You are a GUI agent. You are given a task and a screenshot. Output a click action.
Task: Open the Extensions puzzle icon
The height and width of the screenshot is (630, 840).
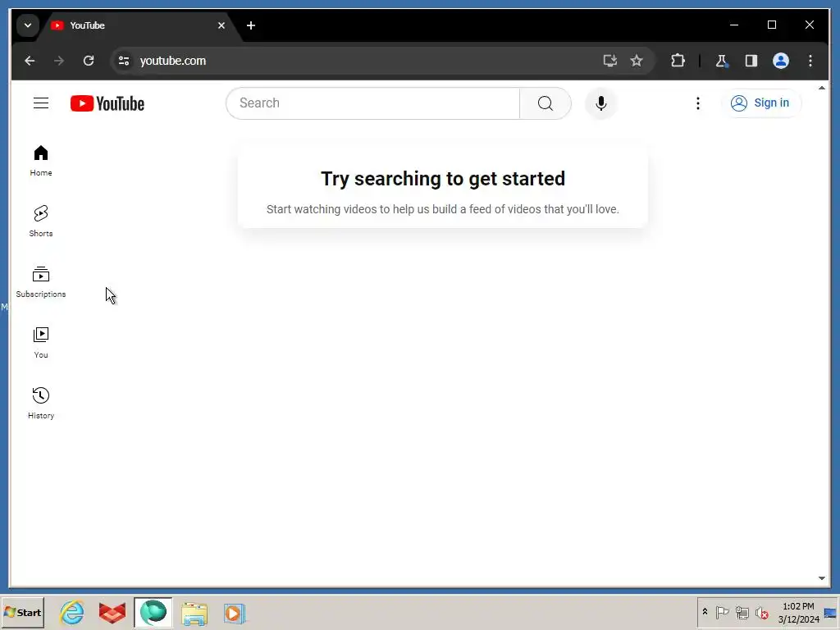coord(678,61)
